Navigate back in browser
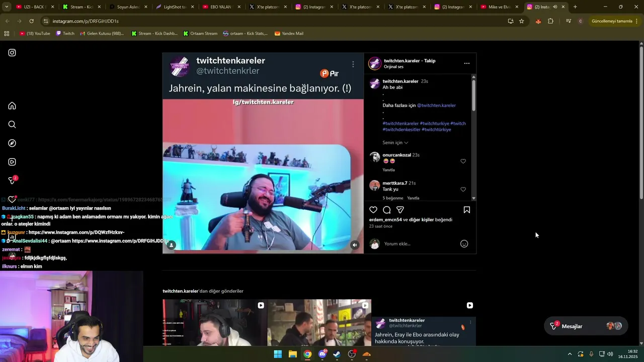 point(8,21)
